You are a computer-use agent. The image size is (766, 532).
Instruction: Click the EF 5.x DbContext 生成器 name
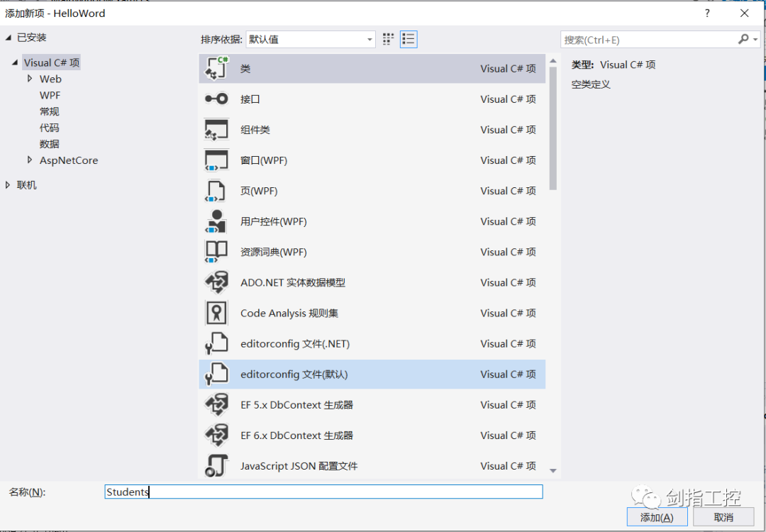(296, 405)
